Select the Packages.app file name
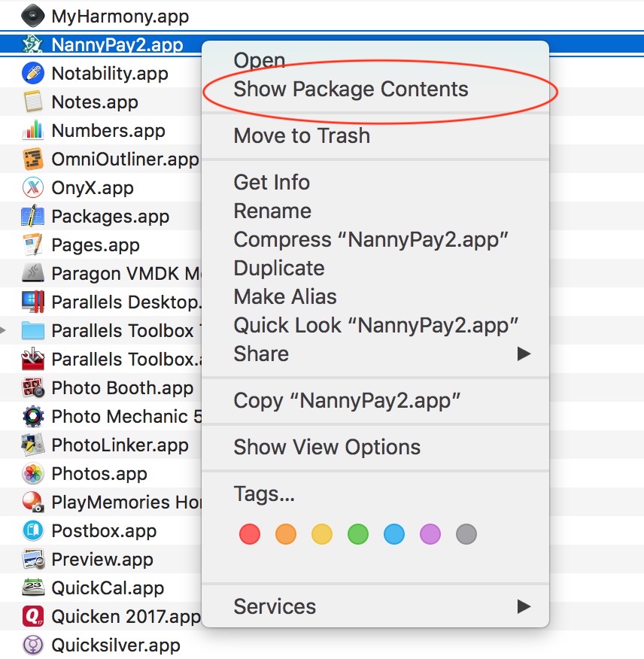Image resolution: width=644 pixels, height=659 pixels. pyautogui.click(x=110, y=217)
